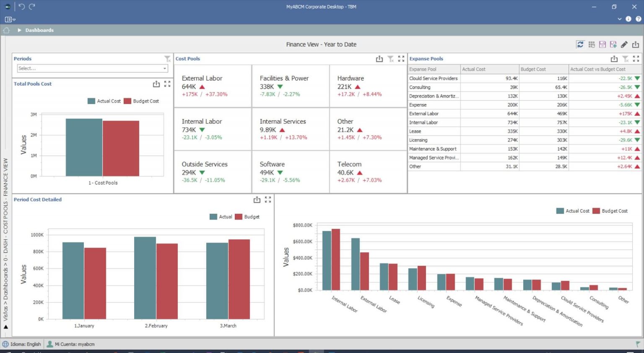Select the External Labor cost card
Image resolution: width=644 pixels, height=353 pixels.
[213, 86]
